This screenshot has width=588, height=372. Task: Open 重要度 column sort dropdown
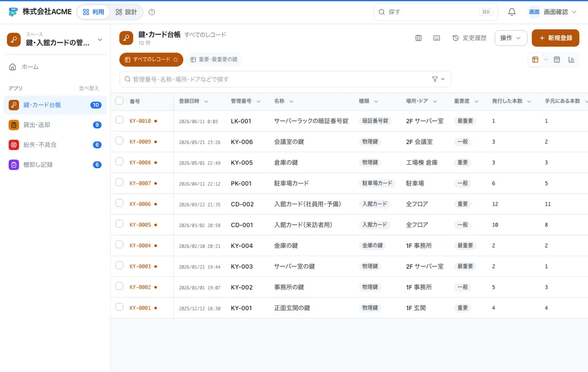coord(476,101)
